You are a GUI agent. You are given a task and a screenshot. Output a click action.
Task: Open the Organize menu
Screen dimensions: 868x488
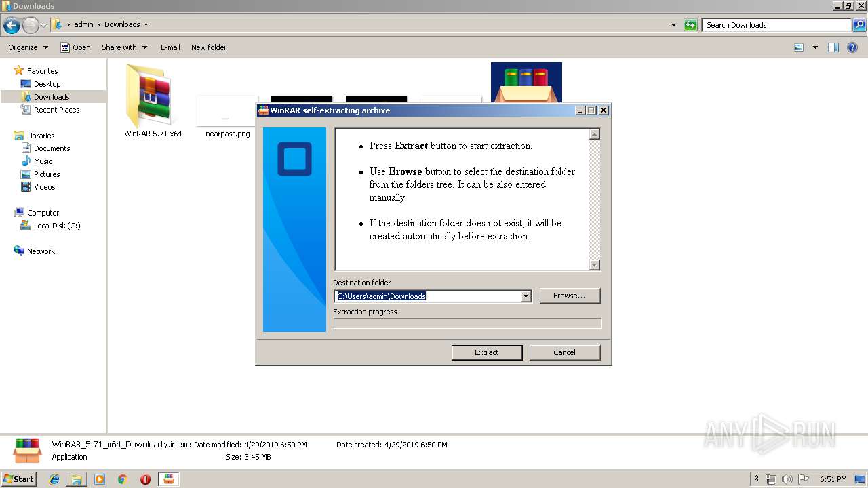point(28,47)
